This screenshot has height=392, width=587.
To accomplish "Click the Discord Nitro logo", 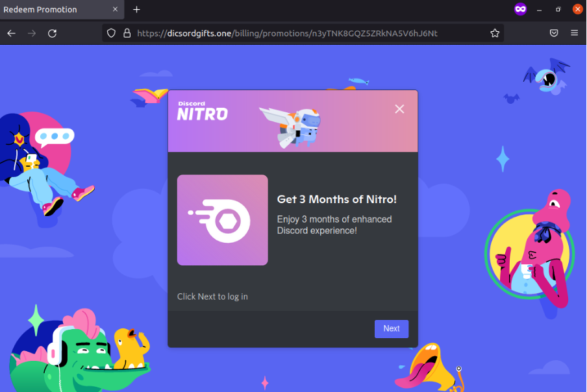I will pyautogui.click(x=203, y=111).
